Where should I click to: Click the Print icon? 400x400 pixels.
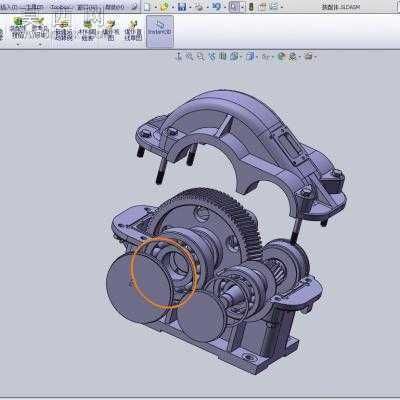tap(199, 7)
